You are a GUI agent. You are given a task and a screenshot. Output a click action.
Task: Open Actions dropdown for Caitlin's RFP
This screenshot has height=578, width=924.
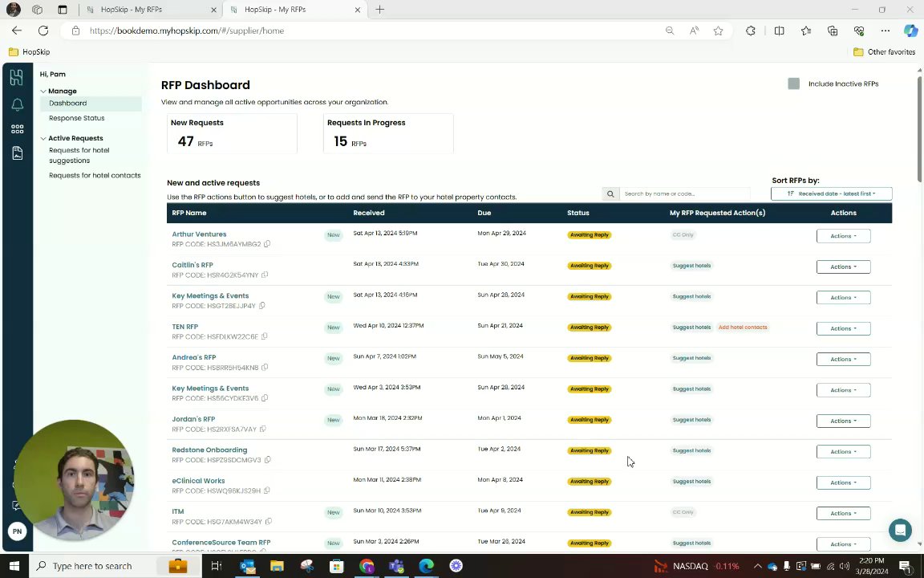click(843, 267)
